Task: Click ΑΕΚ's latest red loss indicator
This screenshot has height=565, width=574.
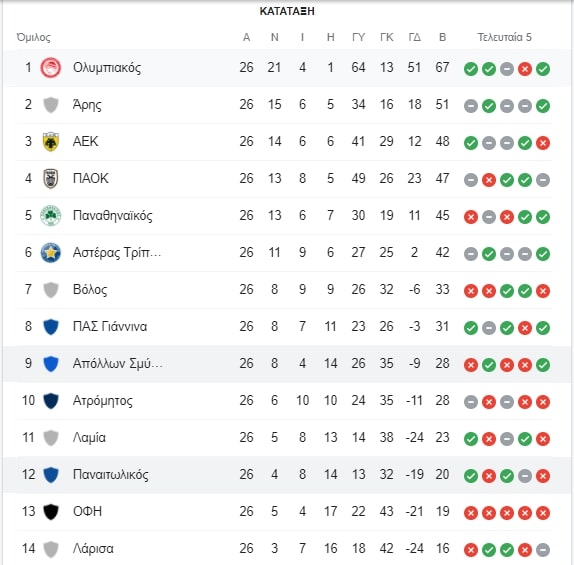Action: (x=543, y=143)
